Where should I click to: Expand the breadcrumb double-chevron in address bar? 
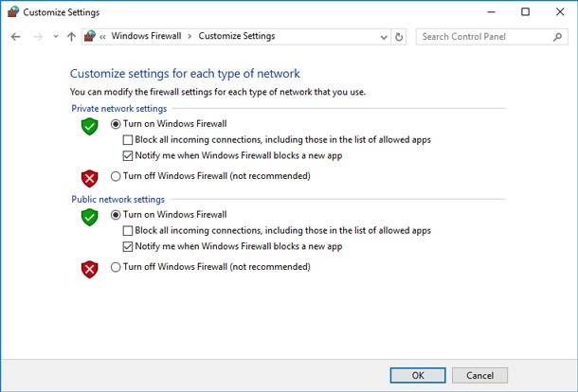pos(103,37)
